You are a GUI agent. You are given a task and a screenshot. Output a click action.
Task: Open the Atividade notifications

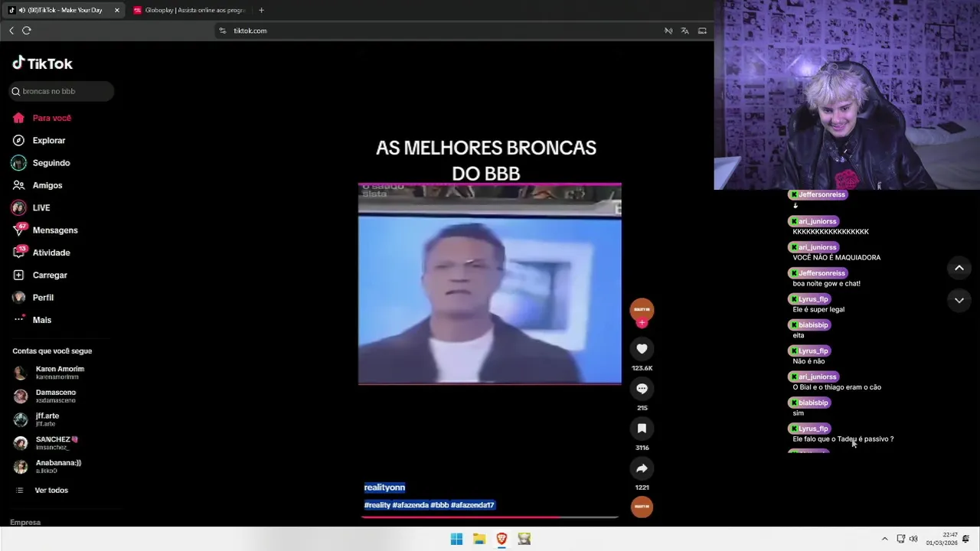[x=41, y=253]
